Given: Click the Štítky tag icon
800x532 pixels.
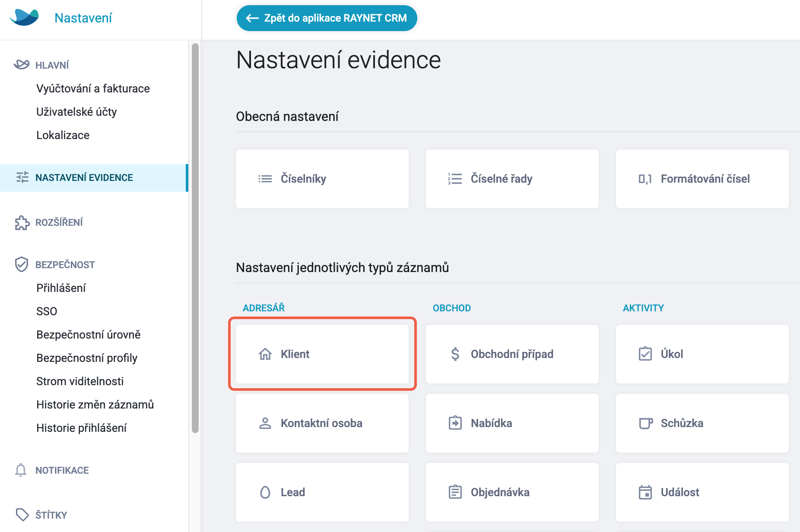Looking at the screenshot, I should tap(22, 514).
